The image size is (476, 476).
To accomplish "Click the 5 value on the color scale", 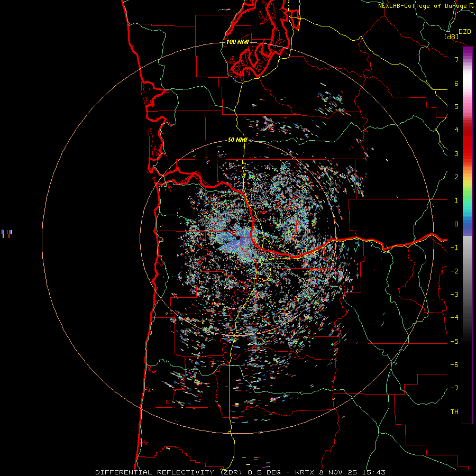I will click(456, 106).
